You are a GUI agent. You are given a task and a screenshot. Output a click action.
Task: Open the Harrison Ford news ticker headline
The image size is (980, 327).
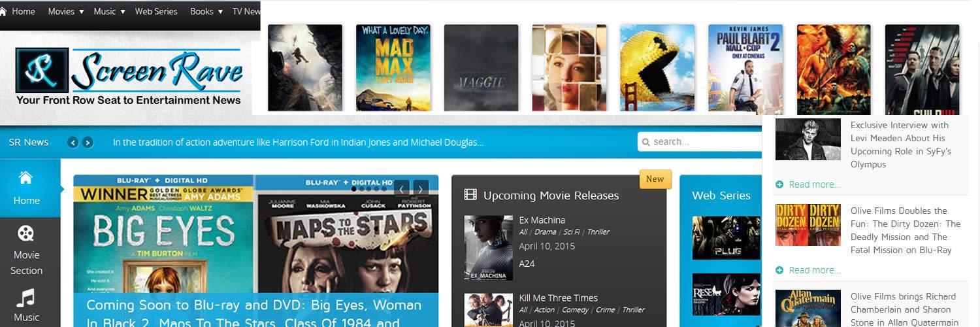pyautogui.click(x=298, y=142)
